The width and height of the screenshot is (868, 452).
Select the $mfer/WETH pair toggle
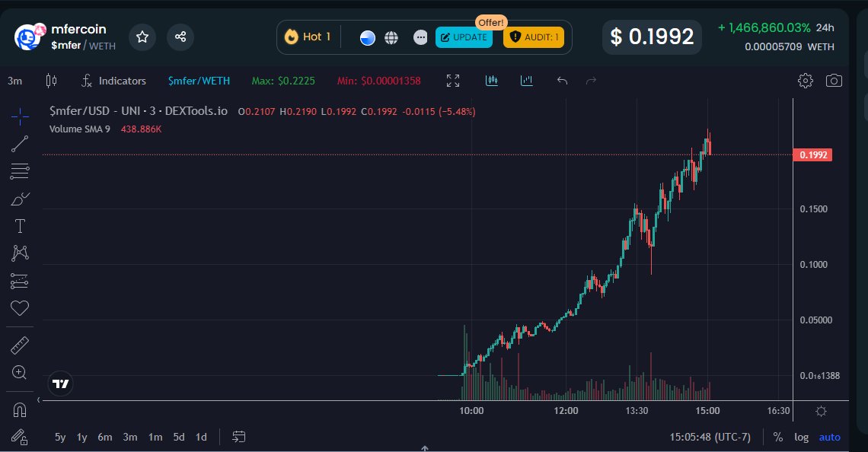click(199, 81)
